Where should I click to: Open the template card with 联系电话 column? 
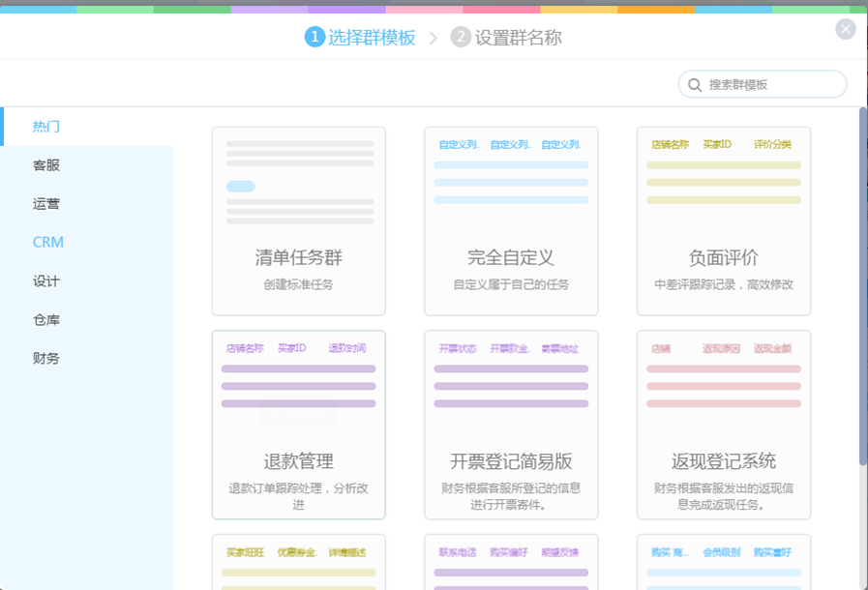coord(511,562)
